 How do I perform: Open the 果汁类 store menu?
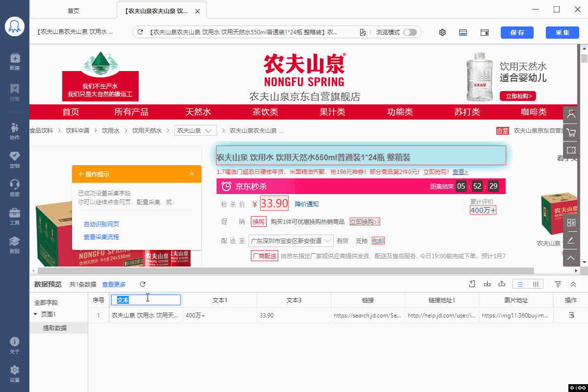click(332, 112)
